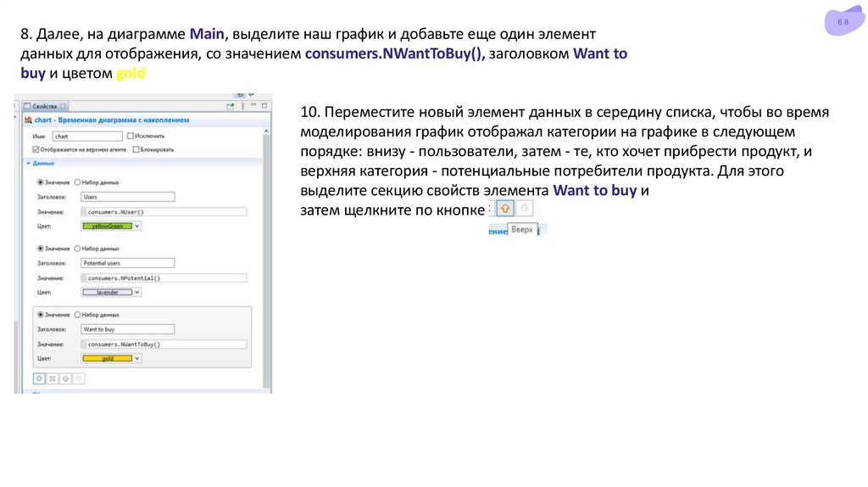Click the Имя field containing chart

tap(87, 136)
